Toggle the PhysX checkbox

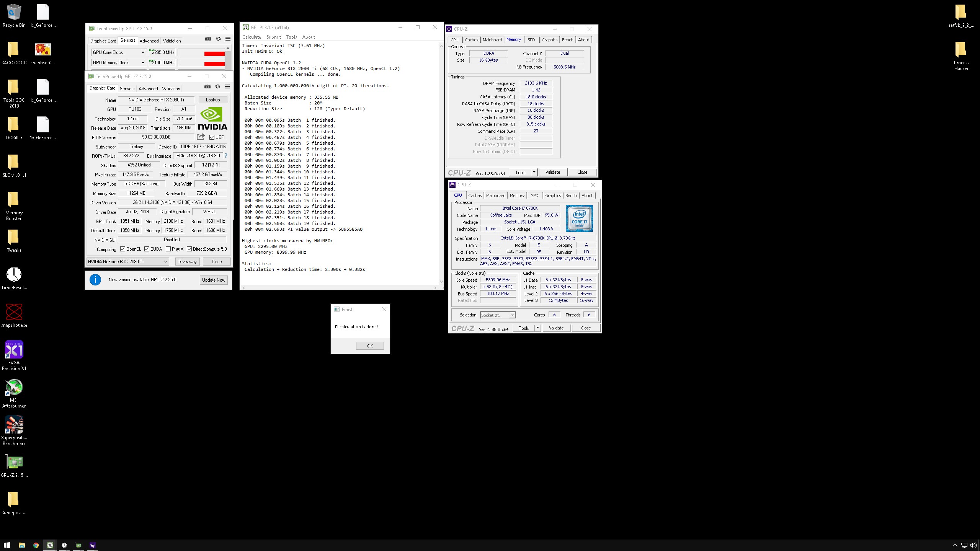[x=168, y=249]
